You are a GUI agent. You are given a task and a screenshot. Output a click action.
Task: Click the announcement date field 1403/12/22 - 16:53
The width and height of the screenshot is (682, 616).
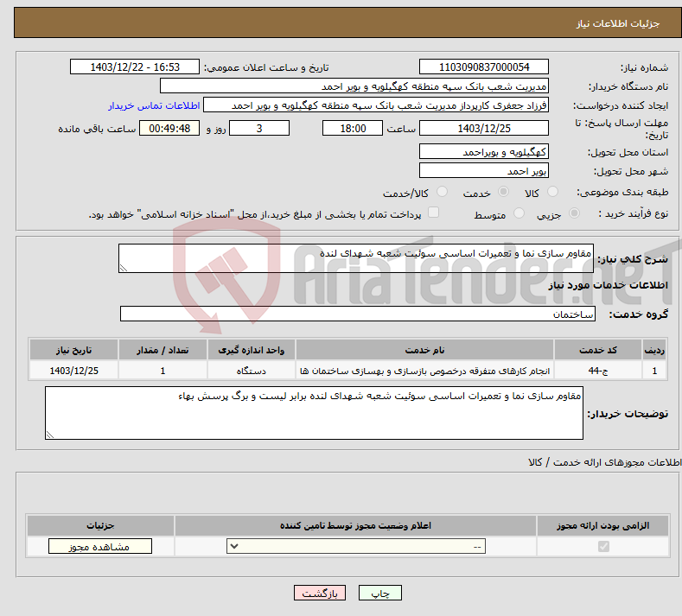click(134, 67)
